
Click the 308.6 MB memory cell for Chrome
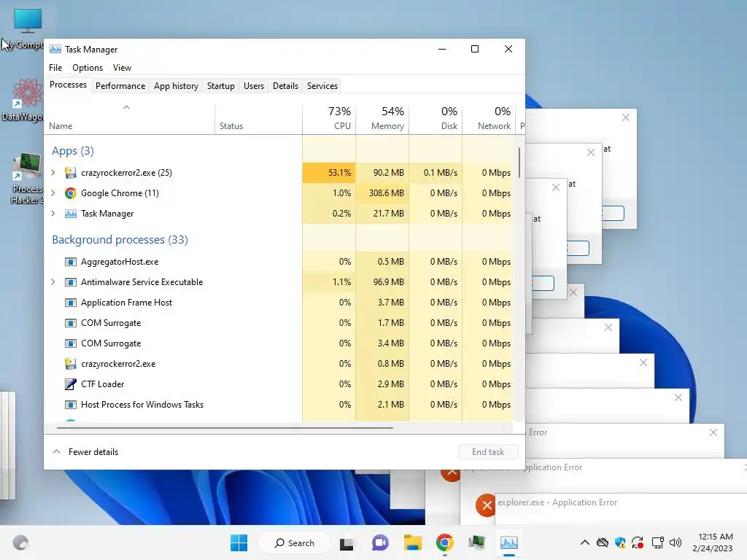382,192
